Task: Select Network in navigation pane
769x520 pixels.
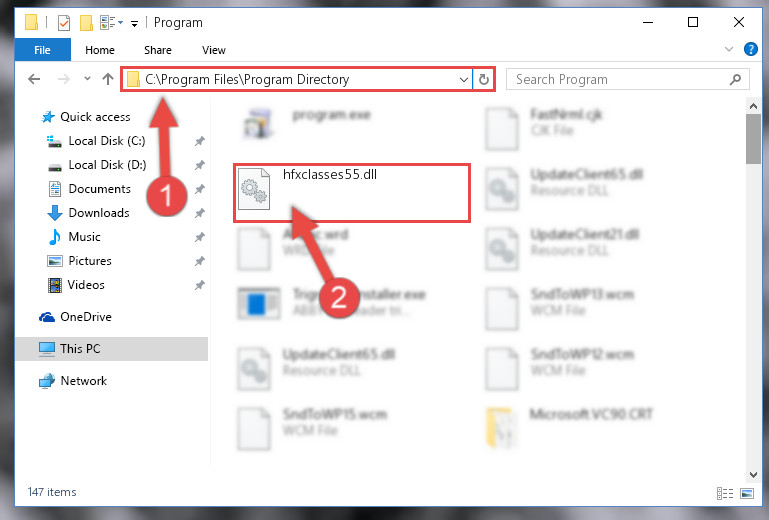Action: point(83,381)
